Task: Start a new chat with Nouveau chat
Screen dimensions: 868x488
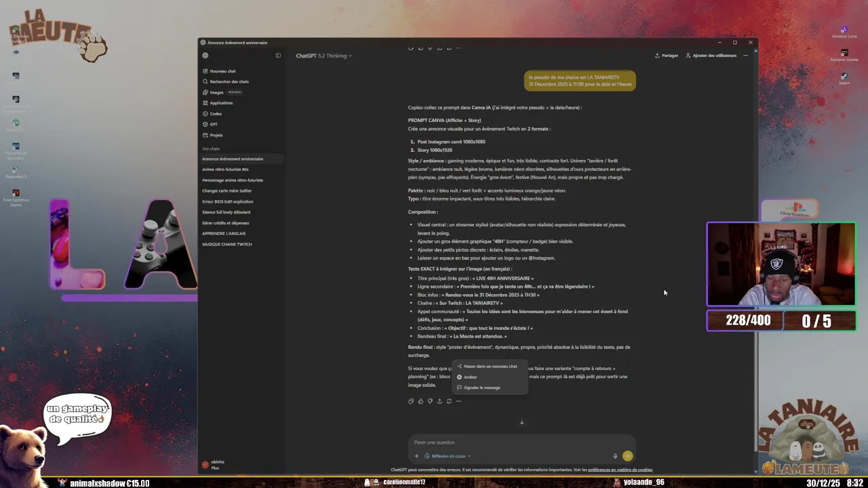Action: [x=219, y=71]
